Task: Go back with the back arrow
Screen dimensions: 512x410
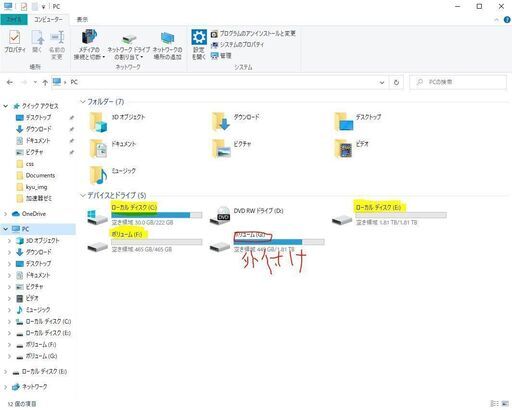Action: 10,82
